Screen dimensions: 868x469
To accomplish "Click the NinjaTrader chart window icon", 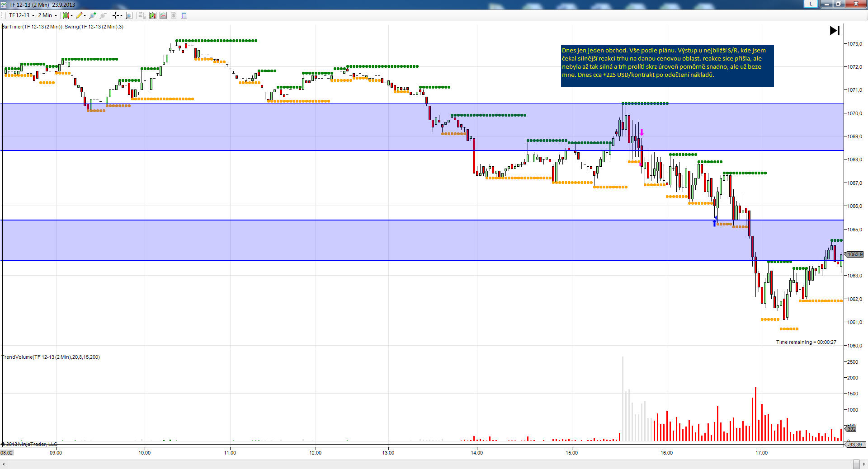I will point(4,5).
